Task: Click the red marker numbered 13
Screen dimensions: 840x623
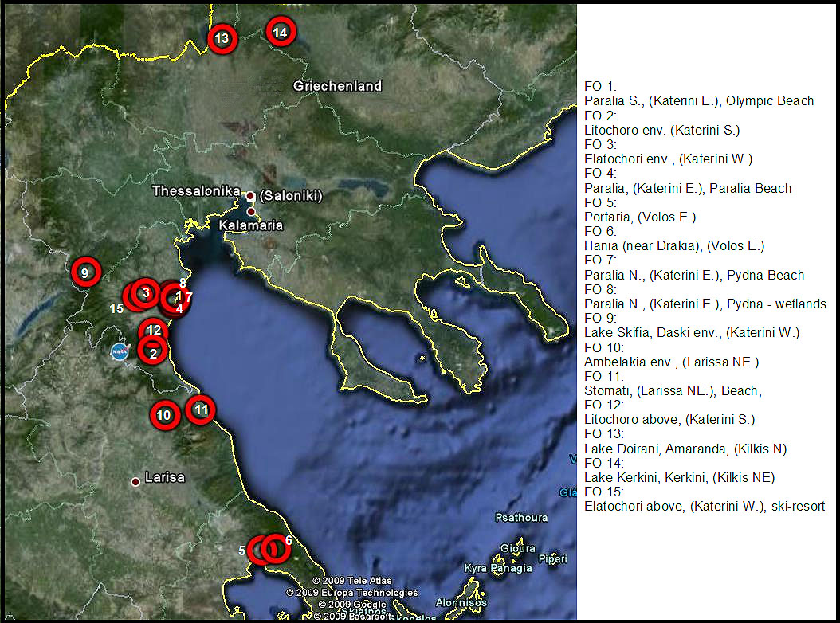Action: pyautogui.click(x=222, y=38)
